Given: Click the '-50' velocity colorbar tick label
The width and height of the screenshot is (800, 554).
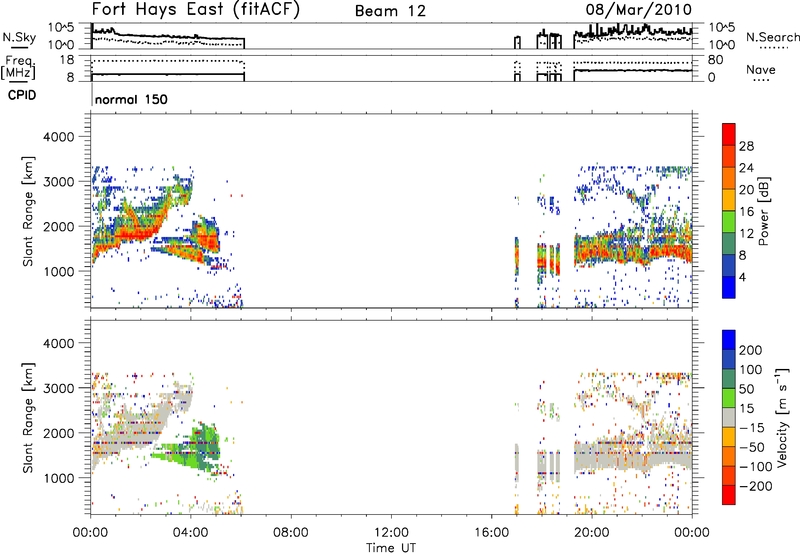Looking at the screenshot, I should click(752, 447).
